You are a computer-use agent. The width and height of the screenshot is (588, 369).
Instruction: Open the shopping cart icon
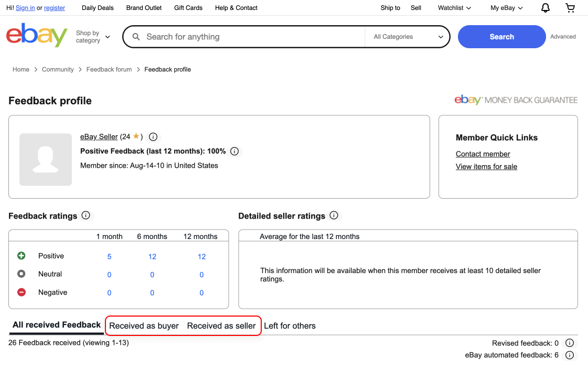(x=570, y=8)
